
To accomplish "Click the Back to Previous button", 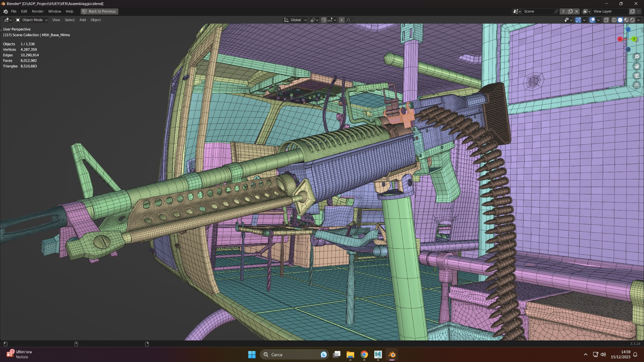I will pyautogui.click(x=99, y=11).
